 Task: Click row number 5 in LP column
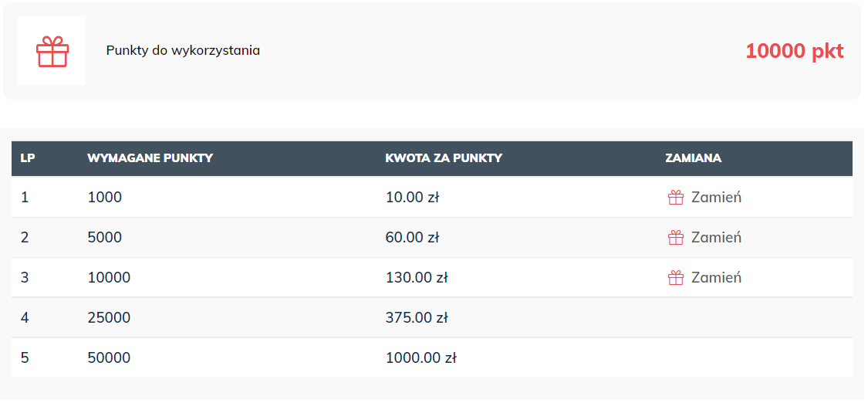pyautogui.click(x=25, y=357)
